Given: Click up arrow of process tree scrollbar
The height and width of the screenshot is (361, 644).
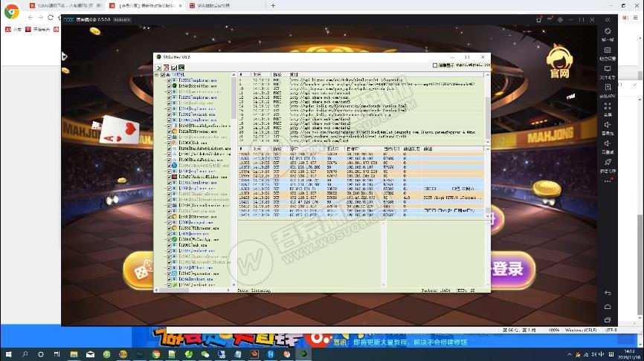Looking at the screenshot, I should [234, 75].
